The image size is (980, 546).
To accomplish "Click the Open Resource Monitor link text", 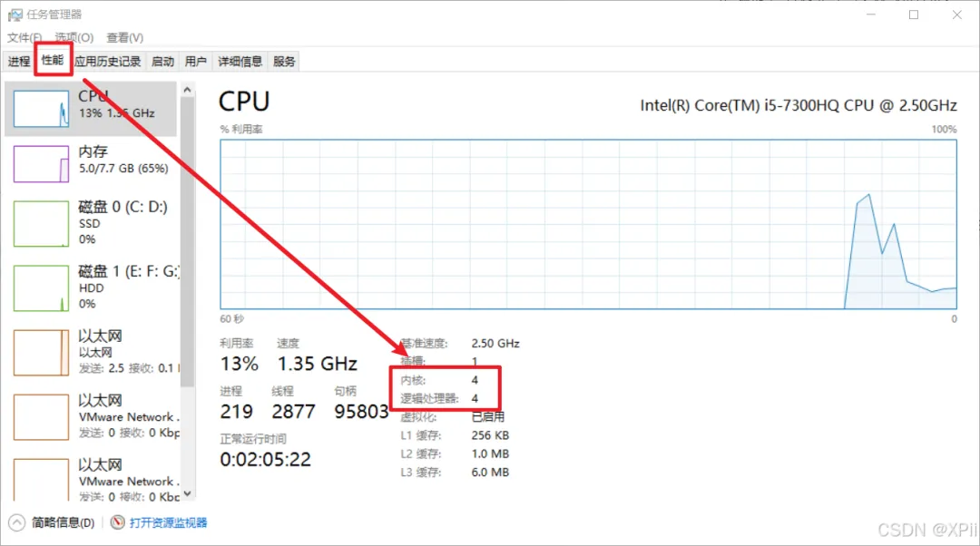I will (x=168, y=522).
